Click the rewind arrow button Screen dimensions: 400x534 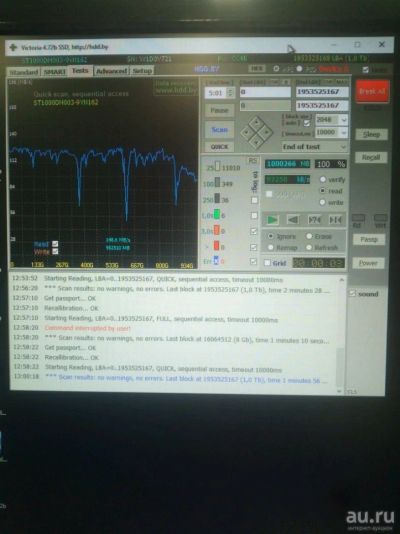point(293,220)
